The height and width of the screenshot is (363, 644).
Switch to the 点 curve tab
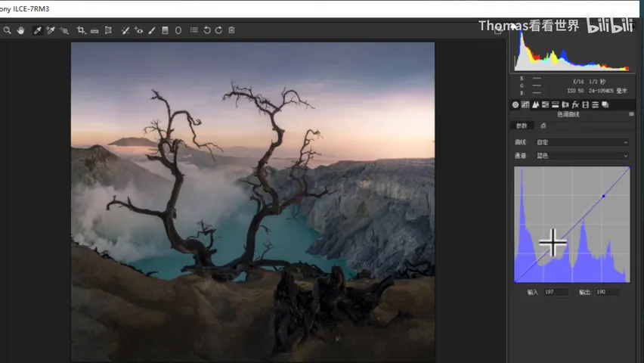pos(543,126)
